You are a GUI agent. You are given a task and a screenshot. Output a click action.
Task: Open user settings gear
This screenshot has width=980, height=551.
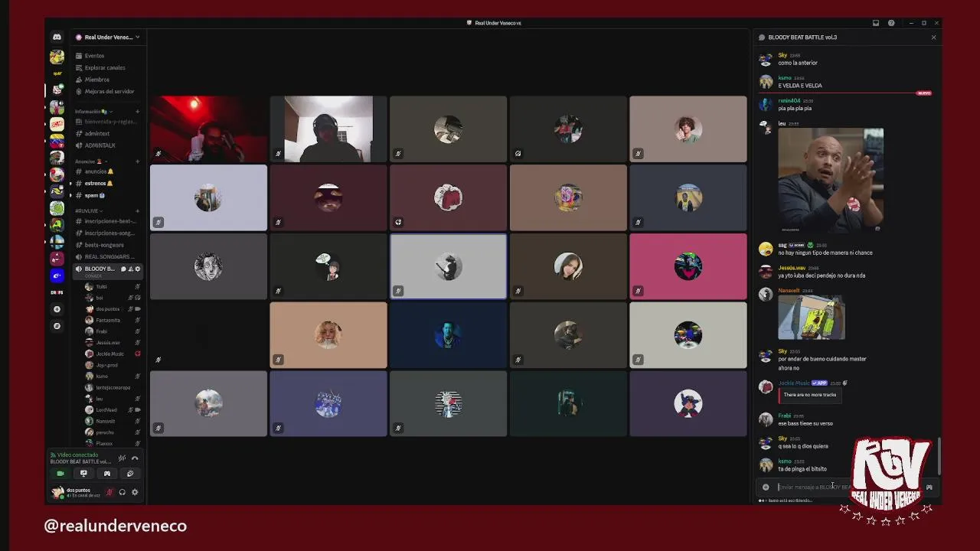(135, 492)
